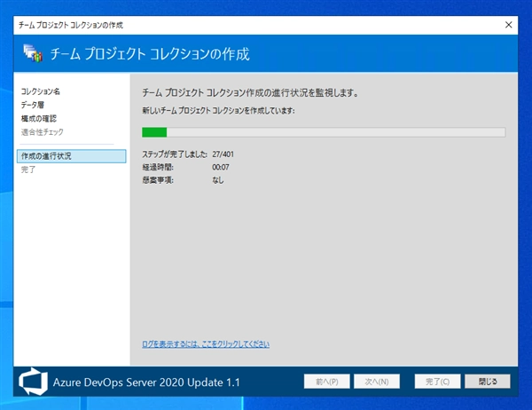Viewport: 532px width, 410px height.
Task: Click the team project collection wizard icon
Action: pyautogui.click(x=33, y=53)
